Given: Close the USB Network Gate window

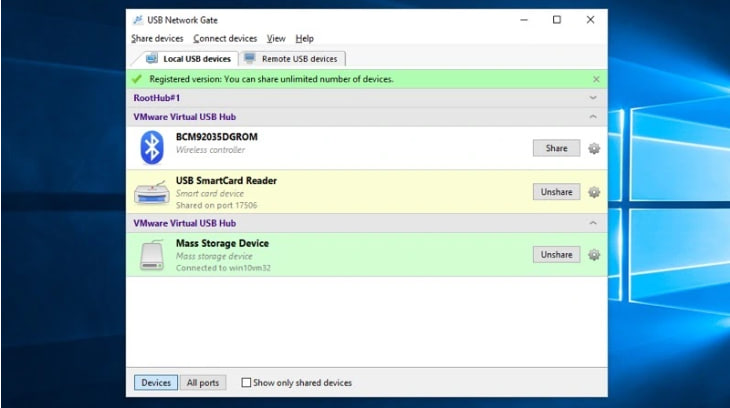Looking at the screenshot, I should [x=590, y=20].
